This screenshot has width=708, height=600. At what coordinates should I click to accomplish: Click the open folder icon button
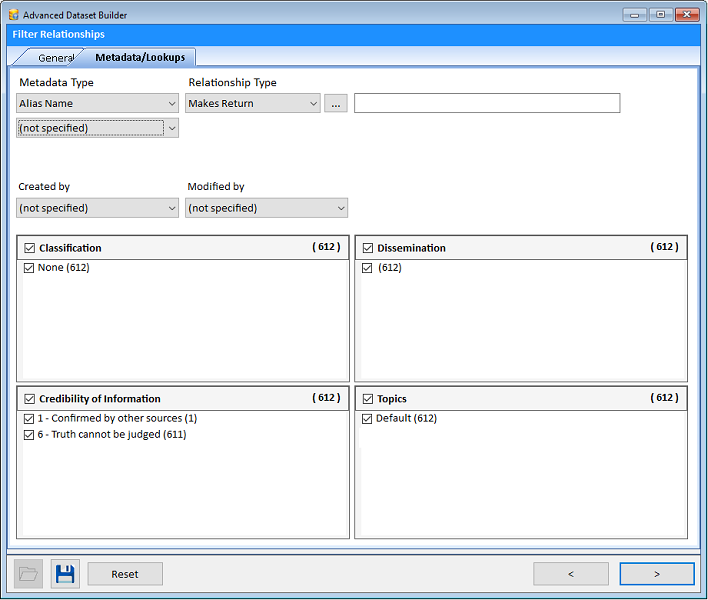[28, 574]
